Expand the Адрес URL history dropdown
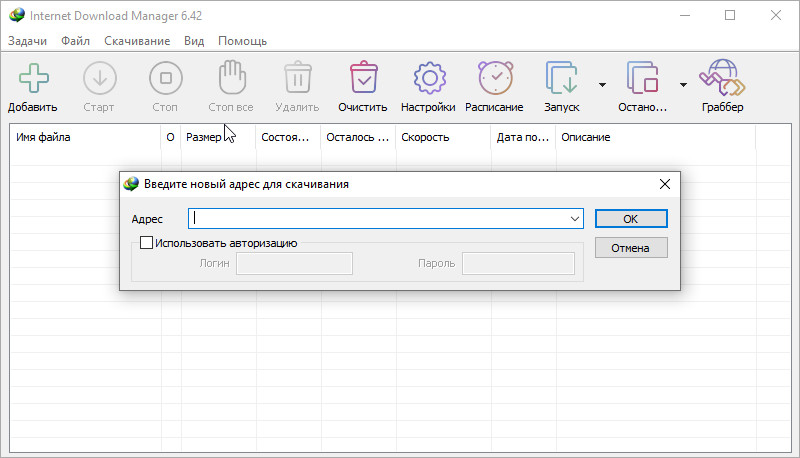This screenshot has width=800, height=458. click(575, 218)
